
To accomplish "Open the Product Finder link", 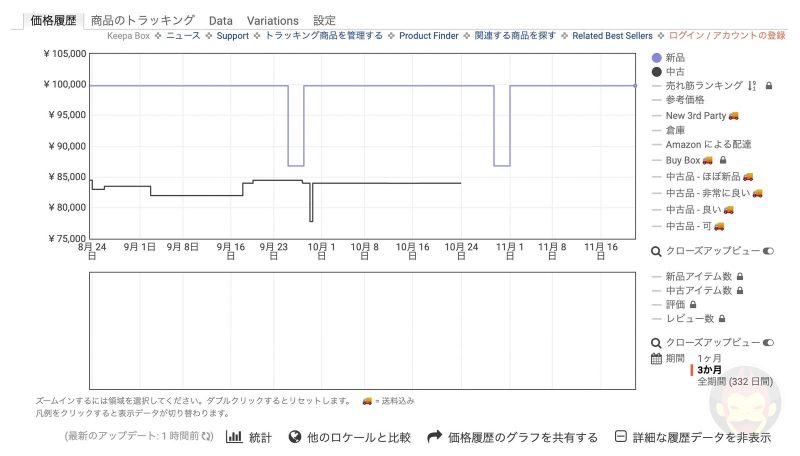I will (x=429, y=36).
